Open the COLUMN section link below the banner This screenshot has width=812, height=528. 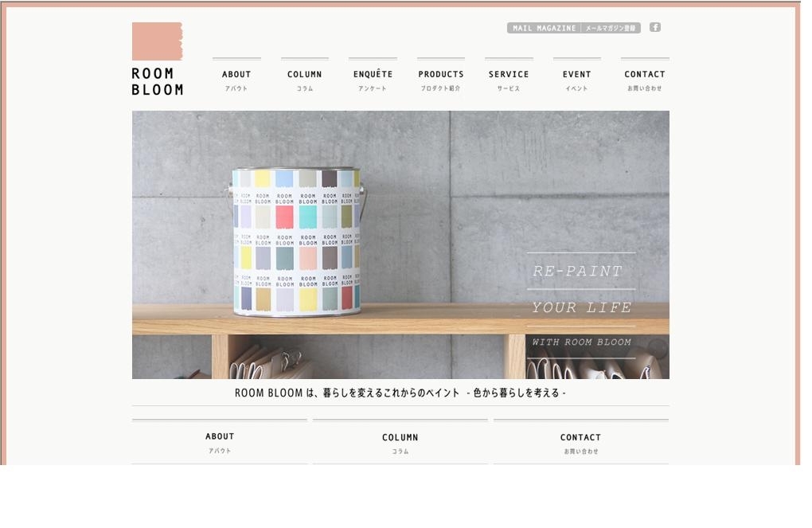[x=400, y=442]
